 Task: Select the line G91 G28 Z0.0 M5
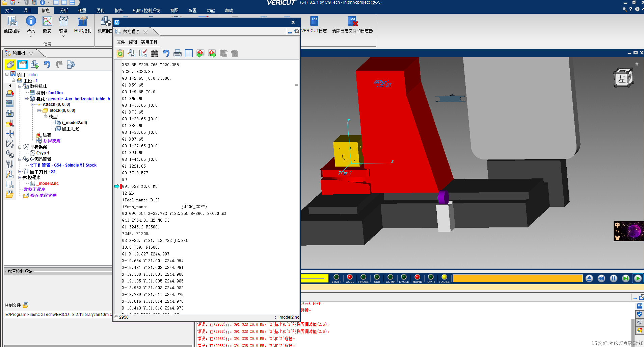(140, 187)
